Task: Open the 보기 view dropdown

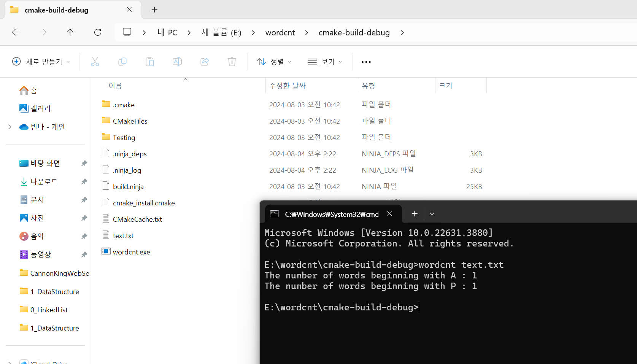Action: pos(325,62)
